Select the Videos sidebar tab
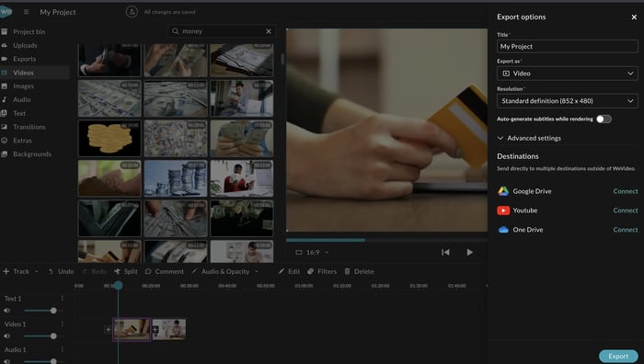The width and height of the screenshot is (644, 364). [35, 73]
